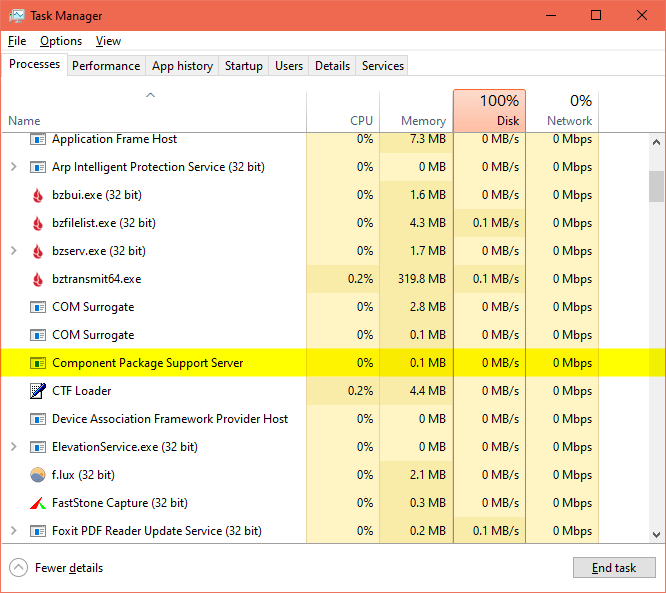
Task: Switch to the Performance tab
Action: [x=106, y=66]
